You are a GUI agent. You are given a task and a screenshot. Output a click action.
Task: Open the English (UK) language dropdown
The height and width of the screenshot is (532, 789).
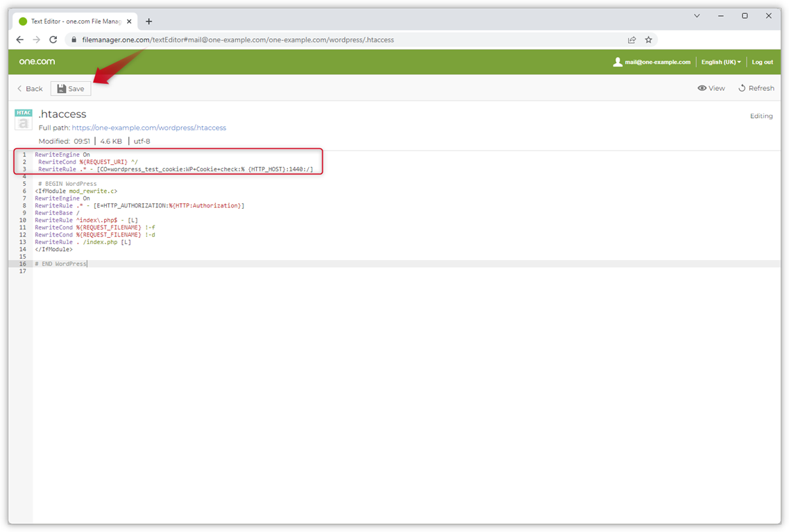tap(721, 62)
